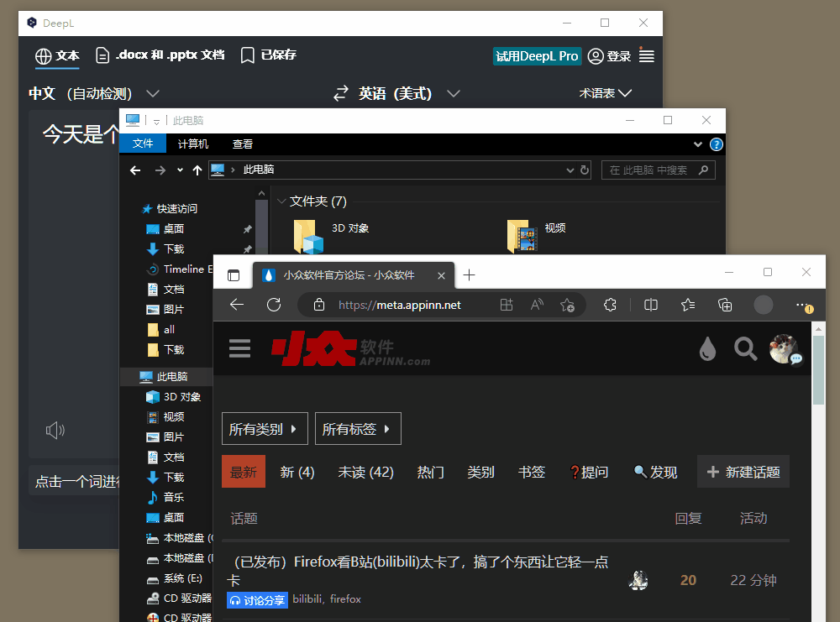
Task: Collapse the 文件夹 (7) group
Action: 282,201
